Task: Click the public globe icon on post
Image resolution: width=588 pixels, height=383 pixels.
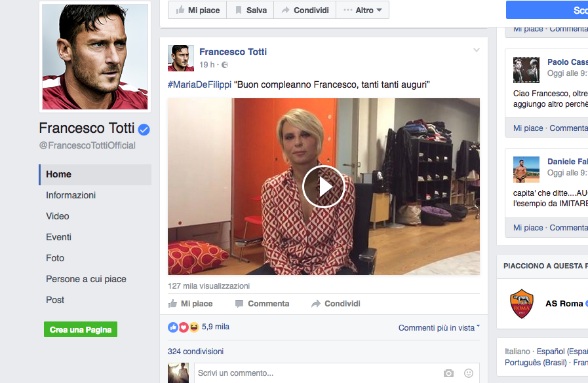Action: pos(225,65)
